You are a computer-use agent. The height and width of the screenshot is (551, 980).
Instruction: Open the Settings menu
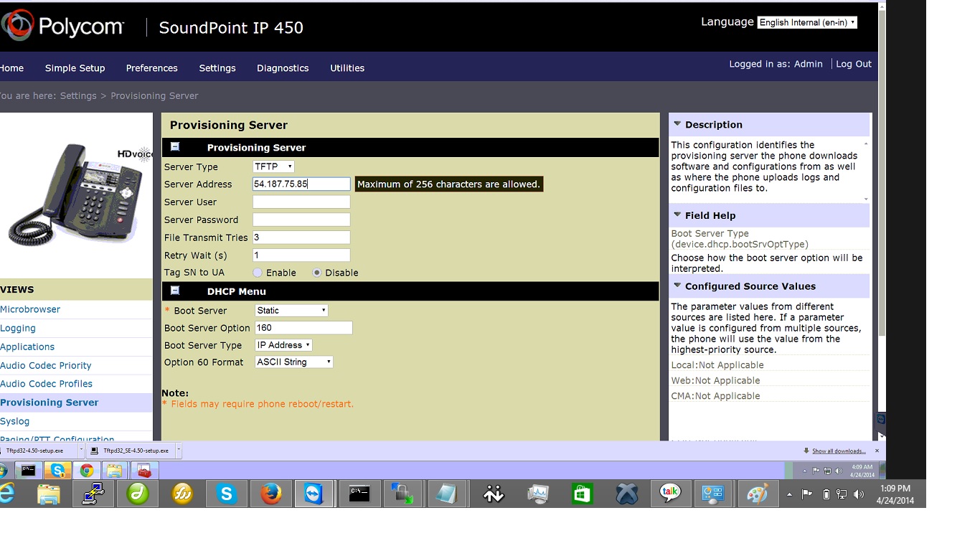(x=217, y=68)
